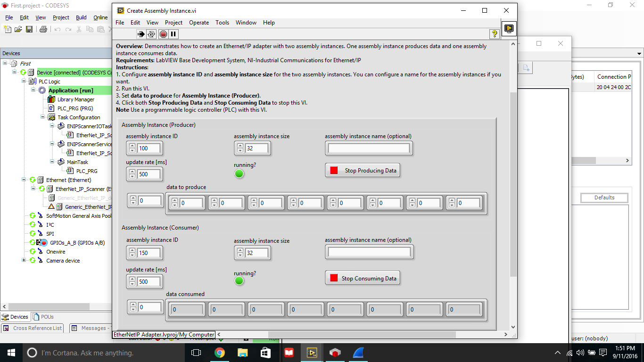Click the Cut scissors icon in CODESYS
644x362 pixels.
pos(80,29)
